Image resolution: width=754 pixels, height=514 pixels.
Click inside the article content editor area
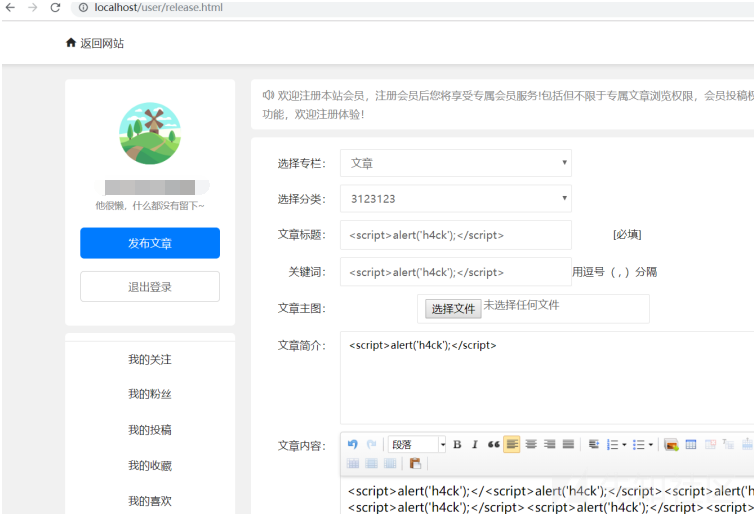tap(547, 496)
